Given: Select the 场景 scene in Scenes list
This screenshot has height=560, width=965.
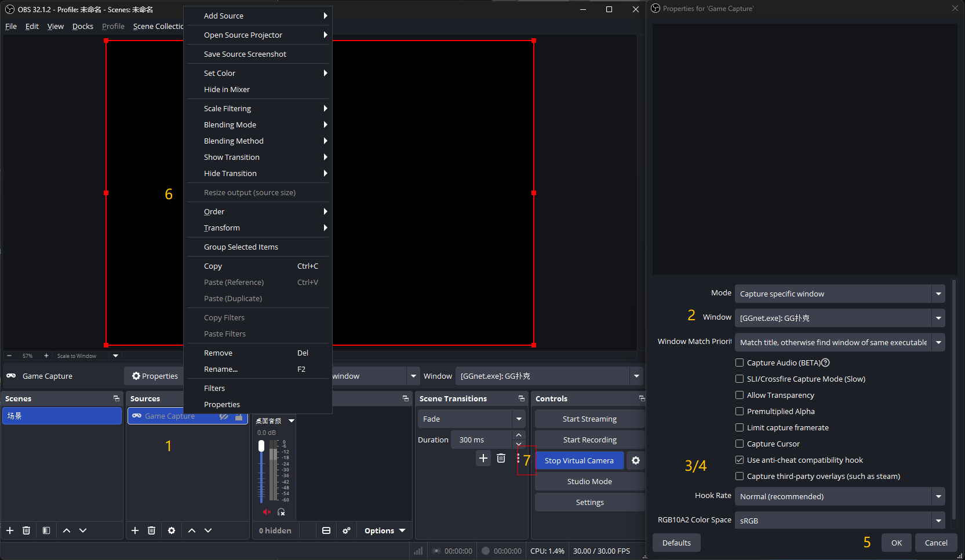Looking at the screenshot, I should (x=62, y=416).
